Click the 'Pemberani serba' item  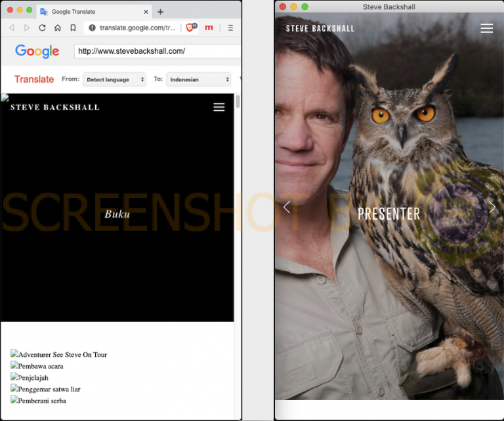pos(39,401)
